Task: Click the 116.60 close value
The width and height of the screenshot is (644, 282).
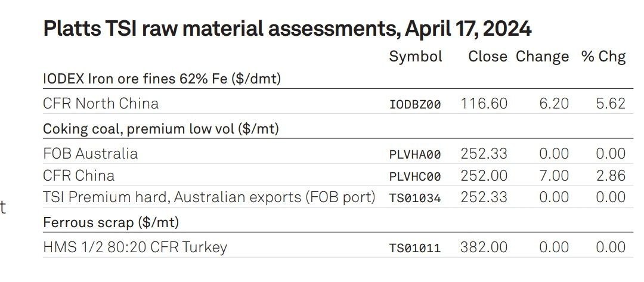Action: 484,104
